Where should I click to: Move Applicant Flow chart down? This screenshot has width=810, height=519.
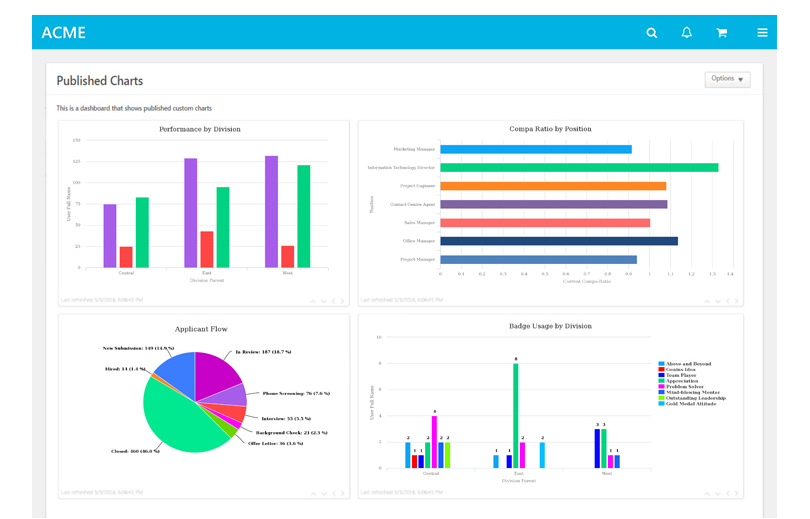click(323, 494)
